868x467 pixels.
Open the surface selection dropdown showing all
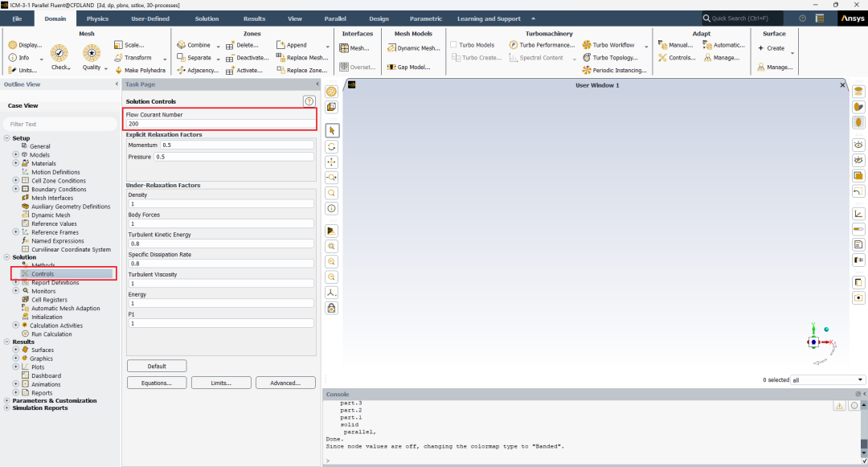pyautogui.click(x=828, y=380)
